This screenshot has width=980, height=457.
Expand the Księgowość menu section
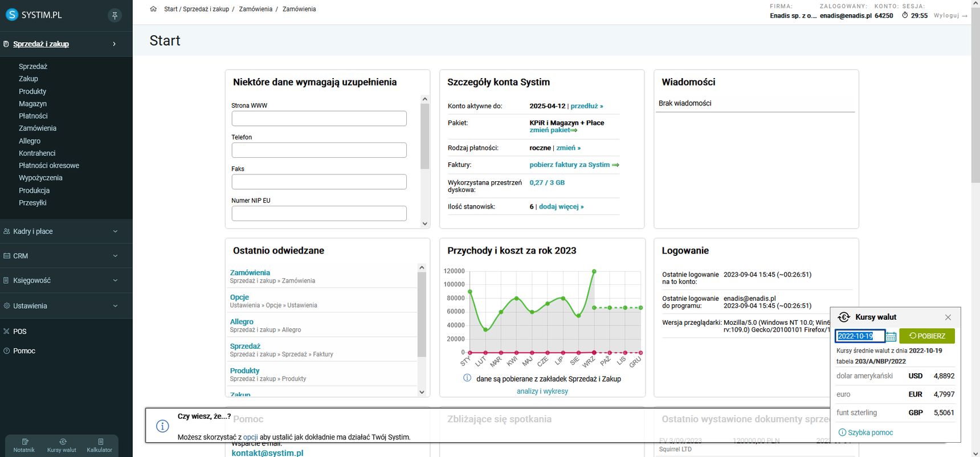click(115, 280)
